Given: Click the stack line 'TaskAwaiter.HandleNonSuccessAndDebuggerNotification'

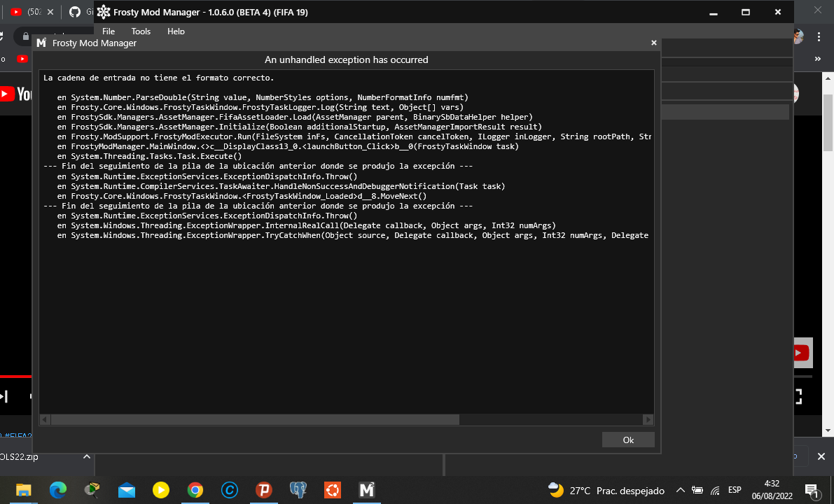Looking at the screenshot, I should [281, 186].
